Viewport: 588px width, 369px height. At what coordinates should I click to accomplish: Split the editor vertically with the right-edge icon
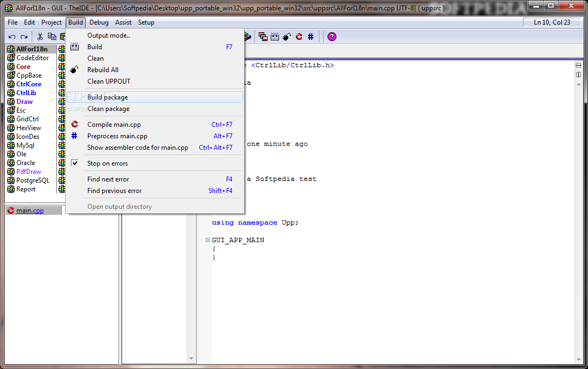[x=578, y=75]
